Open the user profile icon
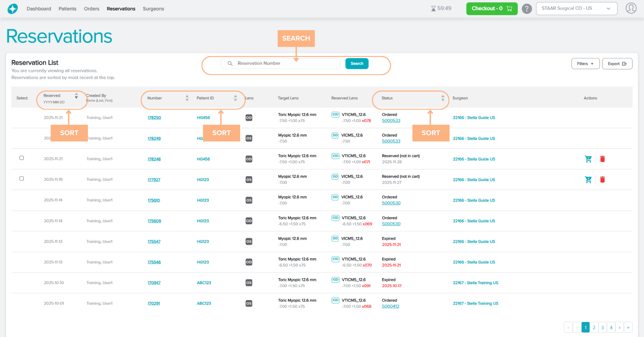 pyautogui.click(x=631, y=8)
